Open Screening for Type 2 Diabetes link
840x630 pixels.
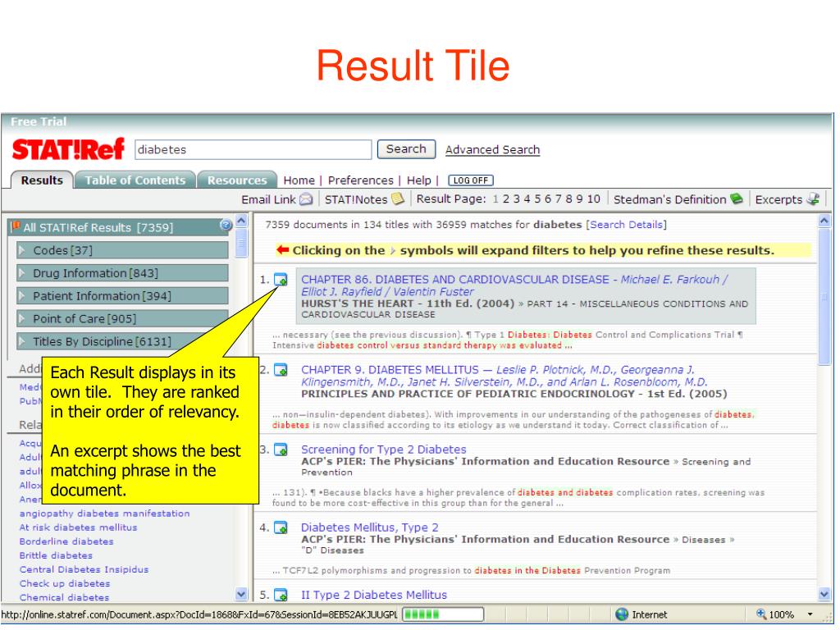coord(384,450)
